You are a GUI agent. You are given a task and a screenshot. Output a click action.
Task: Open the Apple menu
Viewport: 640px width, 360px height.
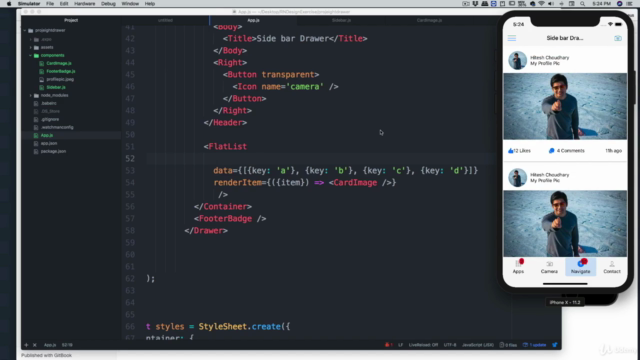(x=9, y=4)
